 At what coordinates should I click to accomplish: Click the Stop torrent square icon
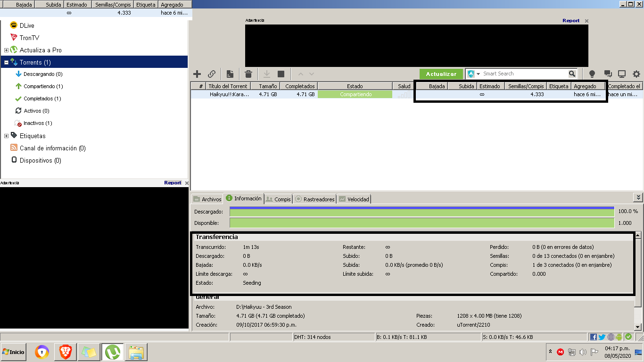tap(281, 74)
